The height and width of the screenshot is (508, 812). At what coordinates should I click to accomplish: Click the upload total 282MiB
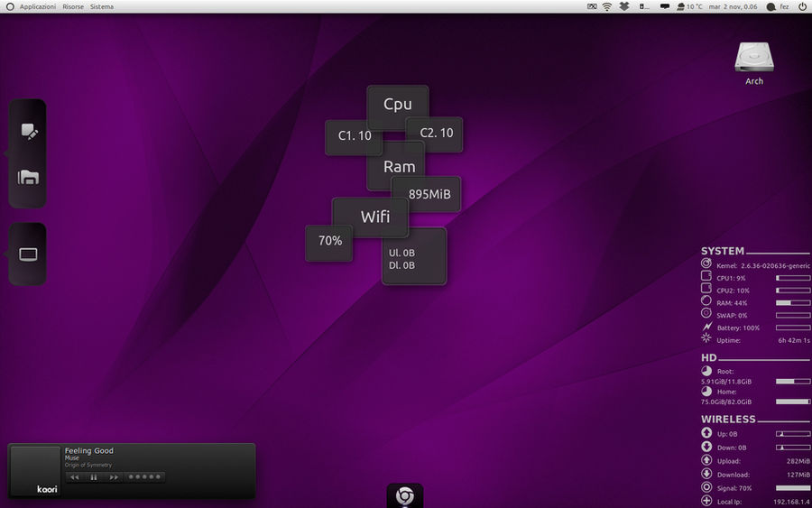point(798,461)
